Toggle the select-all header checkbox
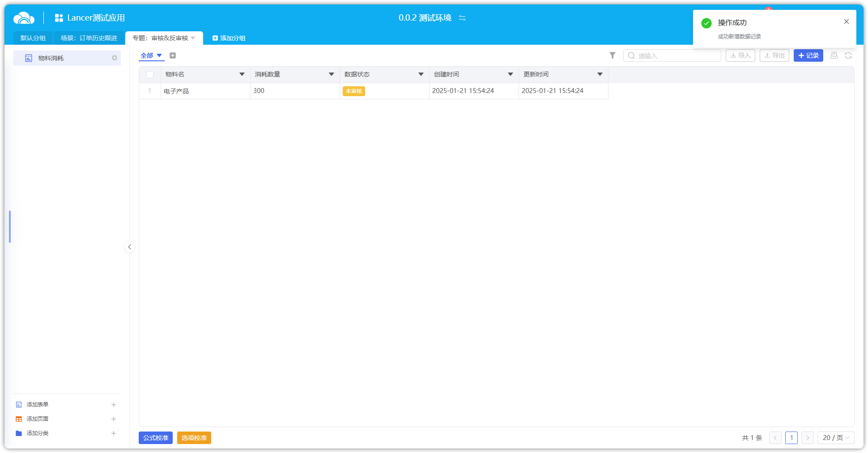The height and width of the screenshot is (453, 868). click(x=150, y=75)
